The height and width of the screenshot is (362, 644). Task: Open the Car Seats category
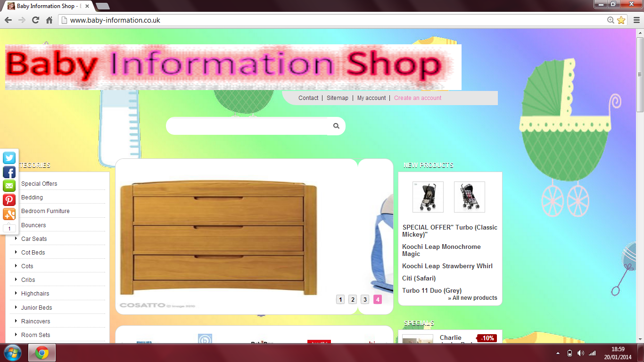pos(34,239)
